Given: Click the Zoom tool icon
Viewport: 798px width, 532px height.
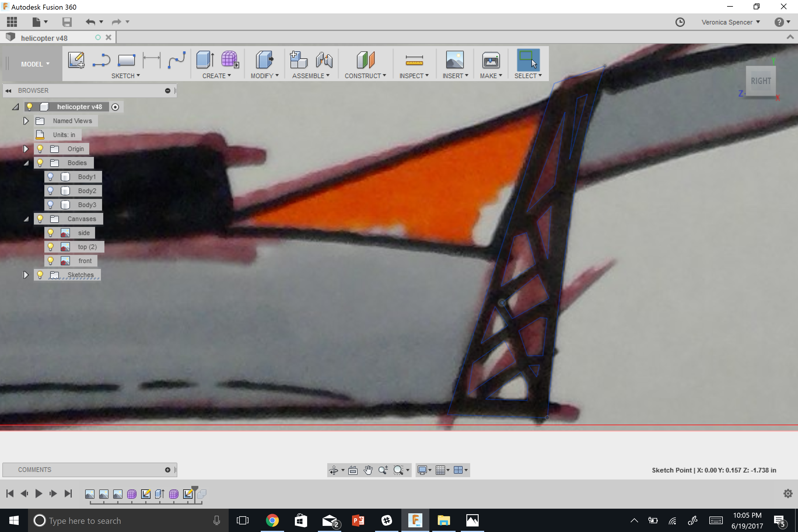Looking at the screenshot, I should point(383,470).
